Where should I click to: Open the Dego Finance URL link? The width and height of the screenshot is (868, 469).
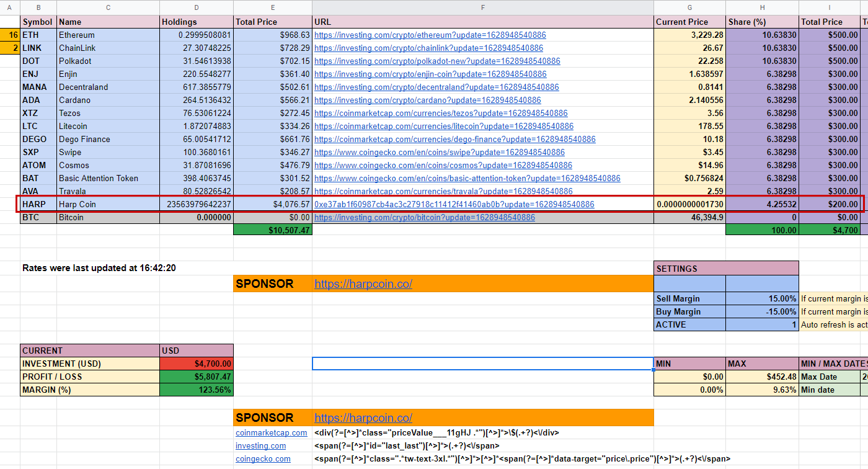[455, 140]
